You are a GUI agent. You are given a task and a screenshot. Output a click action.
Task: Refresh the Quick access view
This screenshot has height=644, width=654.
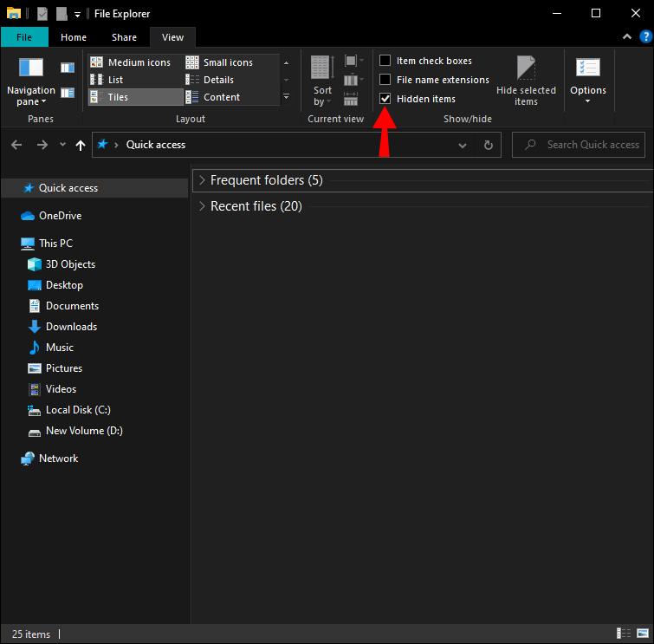pyautogui.click(x=488, y=146)
